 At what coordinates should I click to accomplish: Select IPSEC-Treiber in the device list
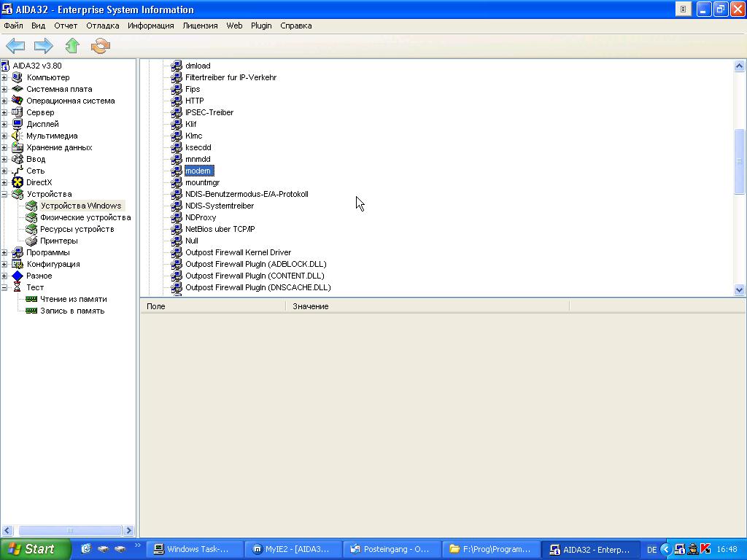pyautogui.click(x=209, y=112)
